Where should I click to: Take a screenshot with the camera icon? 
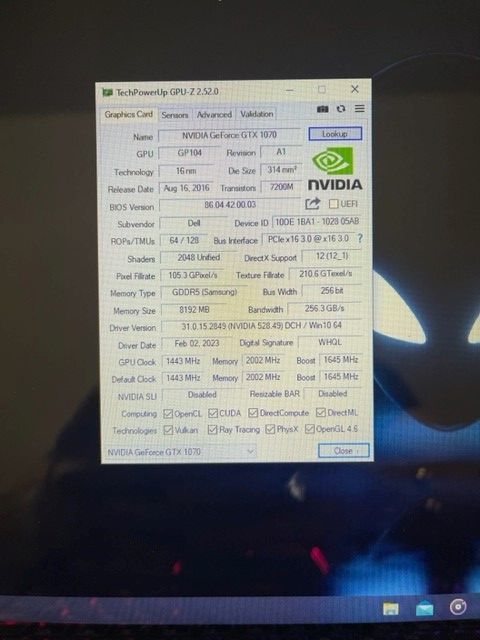(322, 109)
